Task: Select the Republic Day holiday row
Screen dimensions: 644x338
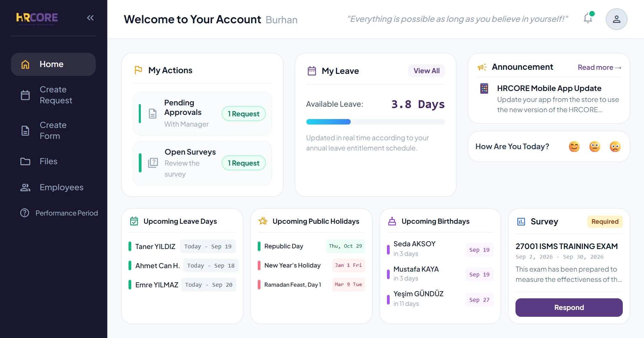Action: 311,246
